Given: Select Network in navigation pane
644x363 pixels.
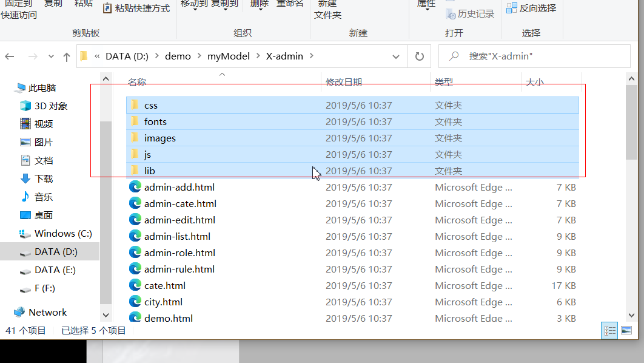Looking at the screenshot, I should pyautogui.click(x=40, y=313).
